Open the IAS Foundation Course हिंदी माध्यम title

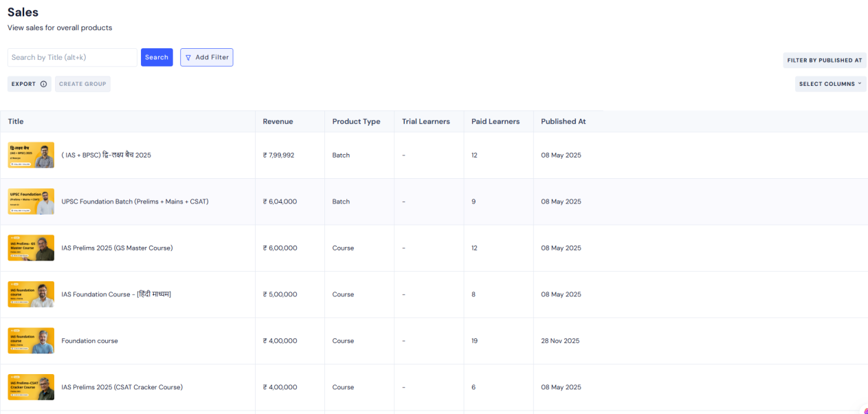pyautogui.click(x=116, y=294)
